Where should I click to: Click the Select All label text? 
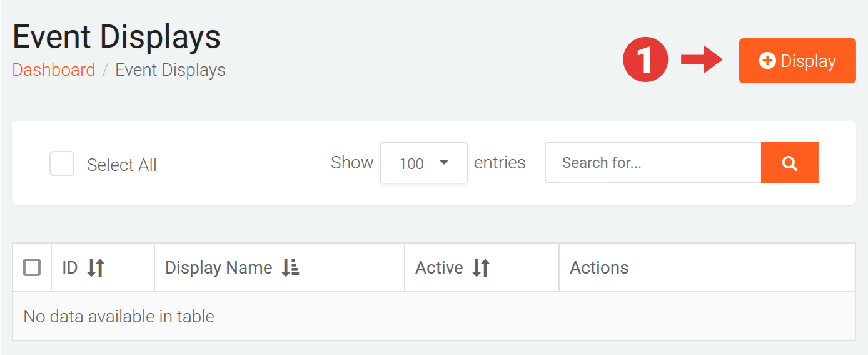pos(122,165)
